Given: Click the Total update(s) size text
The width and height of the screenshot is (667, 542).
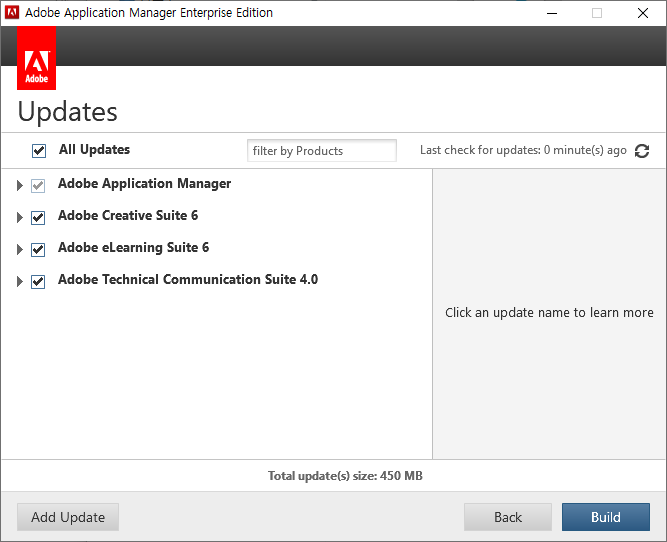Looking at the screenshot, I should (345, 476).
